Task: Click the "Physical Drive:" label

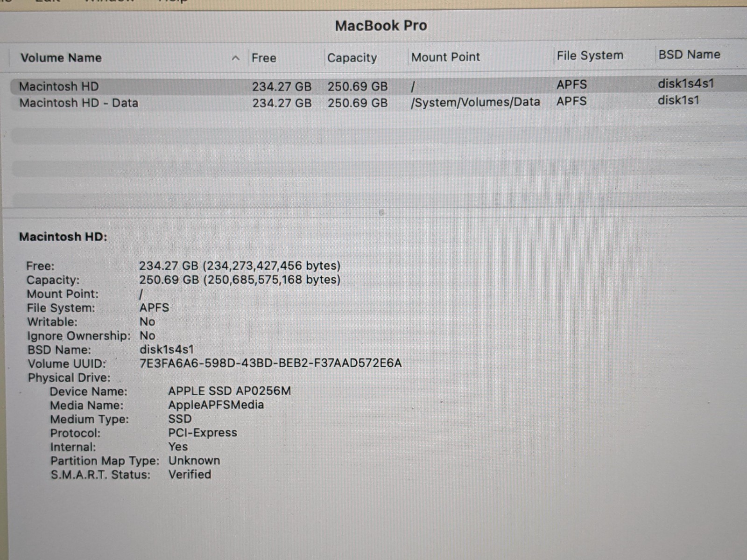Action: pyautogui.click(x=69, y=378)
